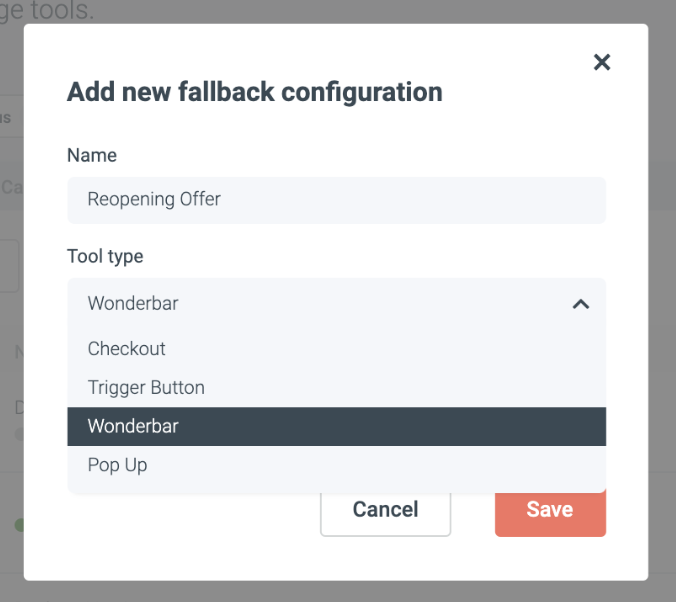Save the new fallback configuration

(x=549, y=509)
